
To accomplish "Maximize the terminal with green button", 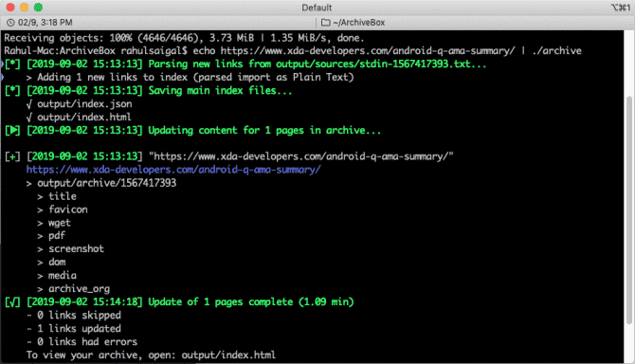I will tap(38, 8).
